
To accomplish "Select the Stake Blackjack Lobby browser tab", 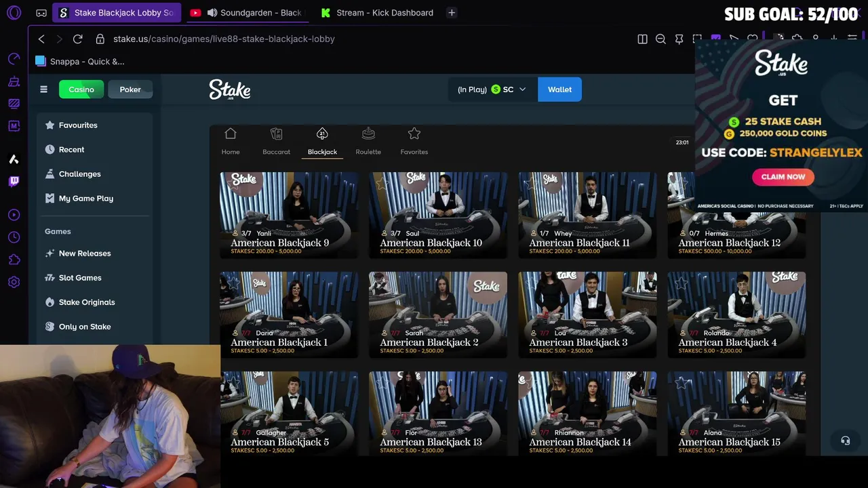I will (117, 13).
